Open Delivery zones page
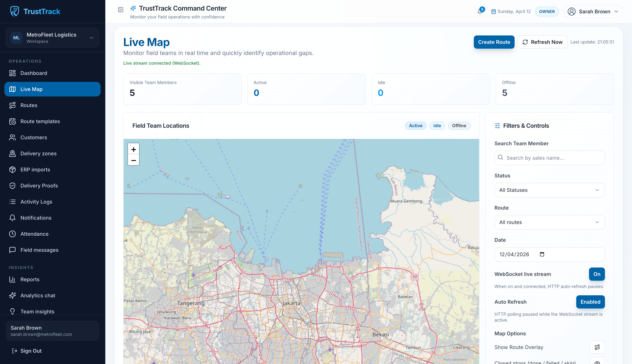 pos(52,153)
